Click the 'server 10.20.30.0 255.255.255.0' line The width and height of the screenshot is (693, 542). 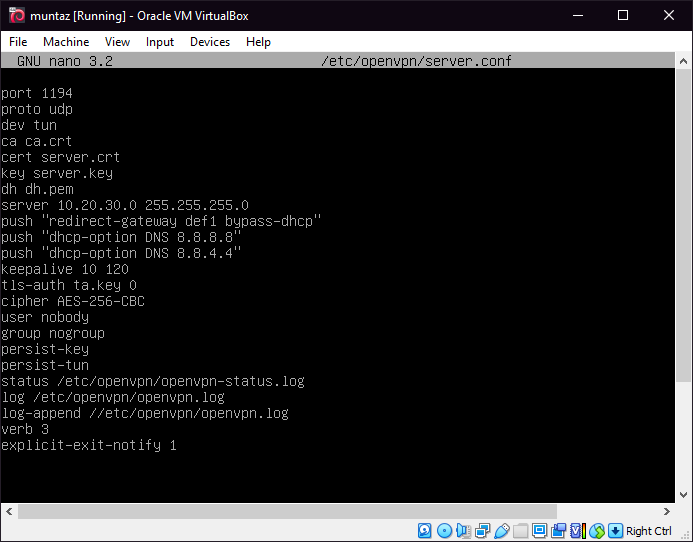125,205
